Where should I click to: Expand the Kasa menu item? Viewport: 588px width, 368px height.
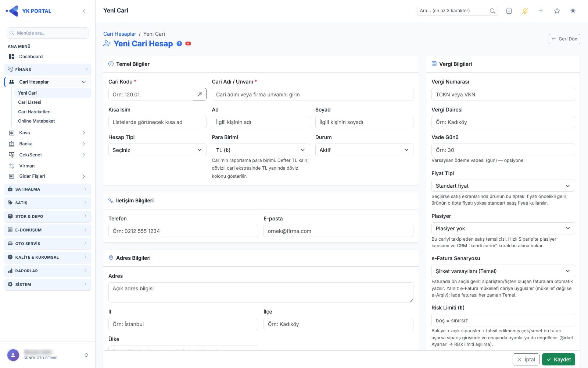48,133
